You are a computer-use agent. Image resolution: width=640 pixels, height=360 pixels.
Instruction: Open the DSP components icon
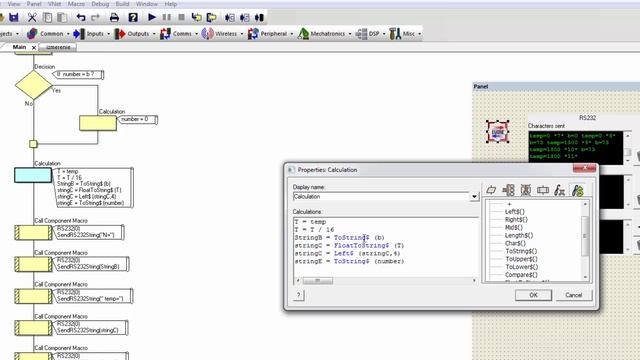click(x=361, y=33)
